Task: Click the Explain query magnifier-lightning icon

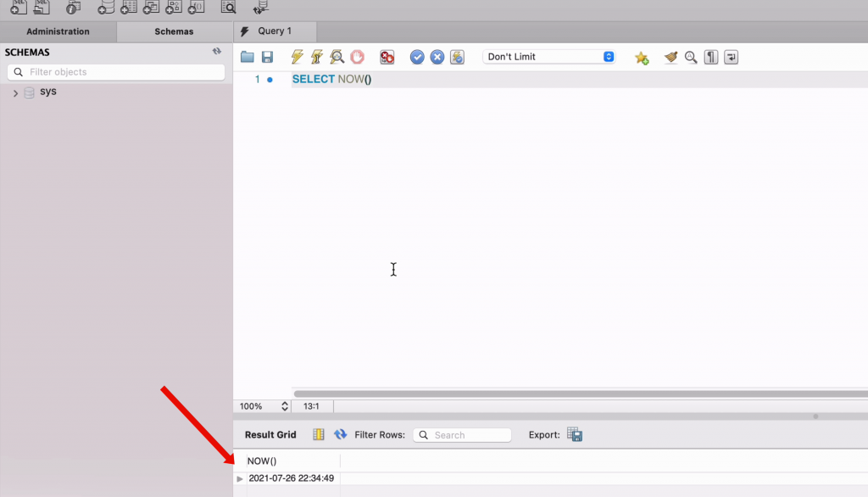Action: [x=337, y=57]
